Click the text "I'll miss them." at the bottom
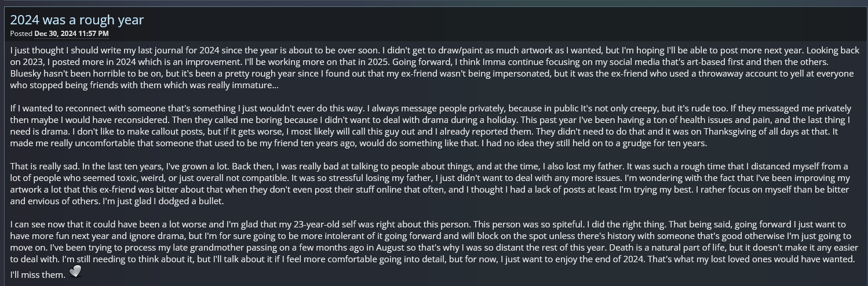 (38, 274)
